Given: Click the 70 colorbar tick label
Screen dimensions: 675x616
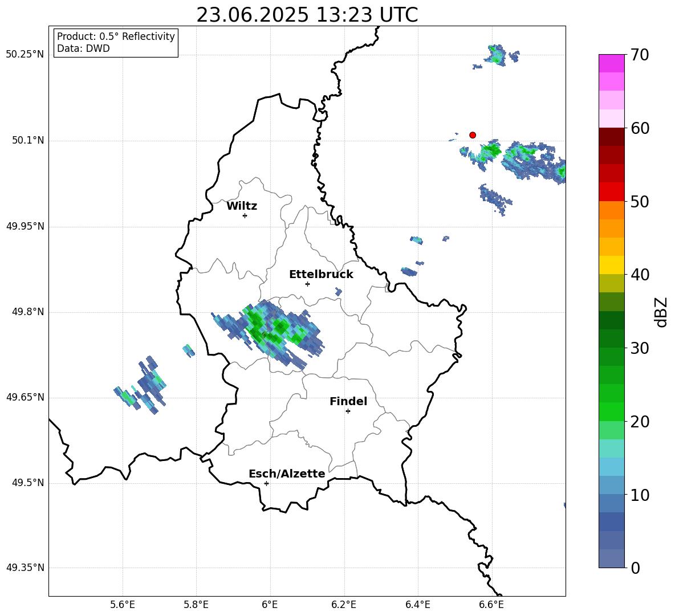Looking at the screenshot, I should click(x=640, y=55).
